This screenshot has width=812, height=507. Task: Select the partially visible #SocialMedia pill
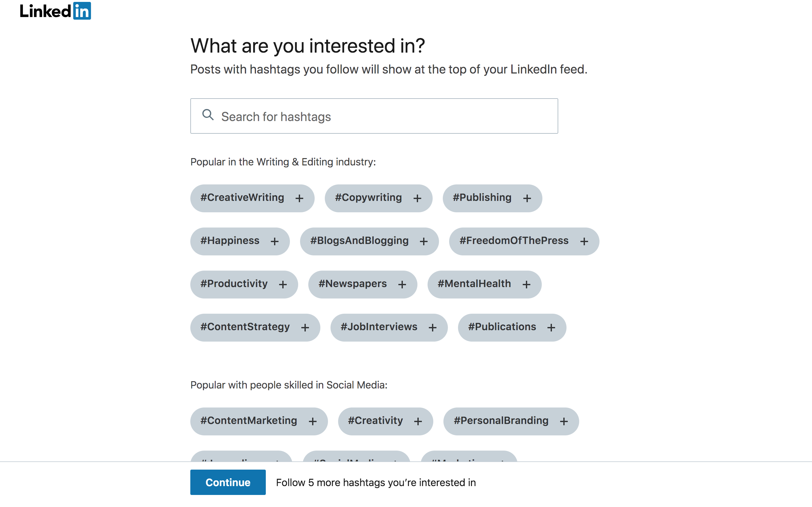point(356,456)
